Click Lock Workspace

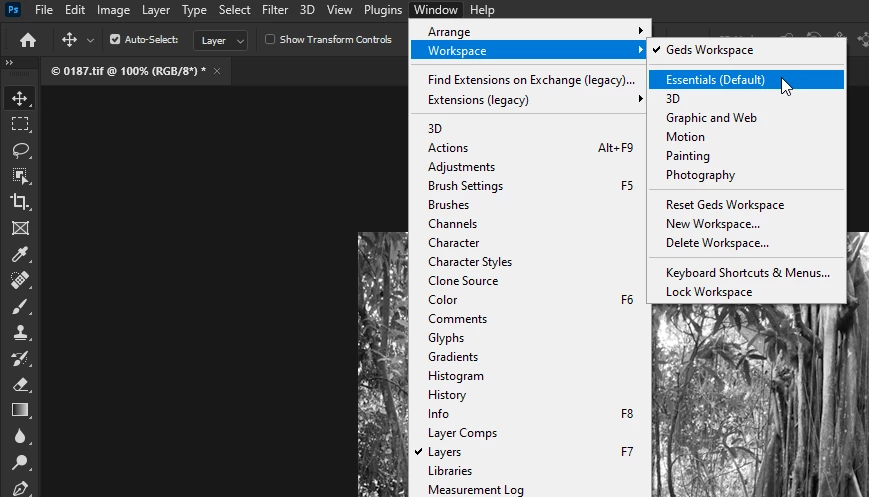point(747,292)
